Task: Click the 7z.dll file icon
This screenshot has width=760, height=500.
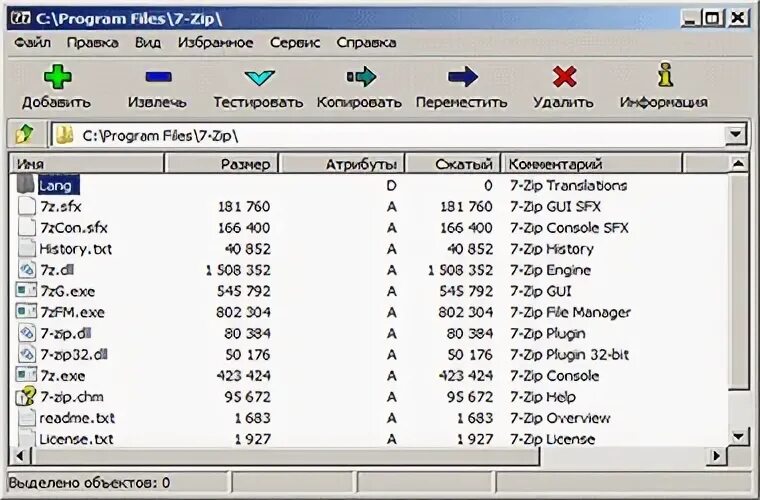Action: click(x=27, y=269)
